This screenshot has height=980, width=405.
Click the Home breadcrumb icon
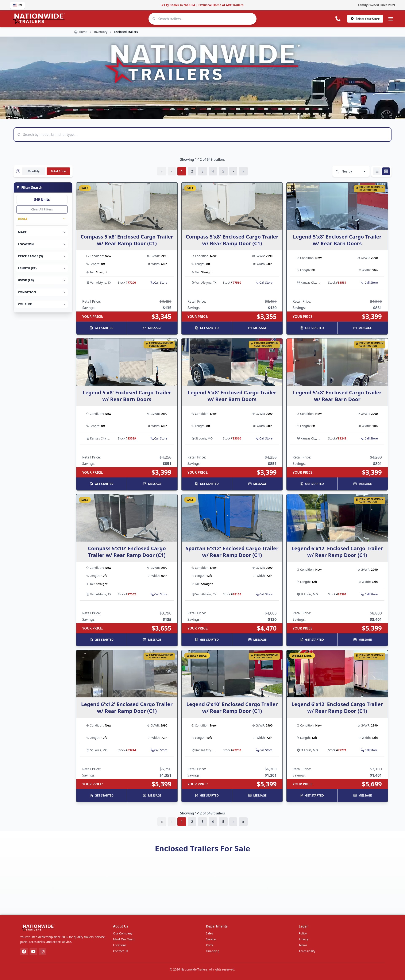point(76,32)
